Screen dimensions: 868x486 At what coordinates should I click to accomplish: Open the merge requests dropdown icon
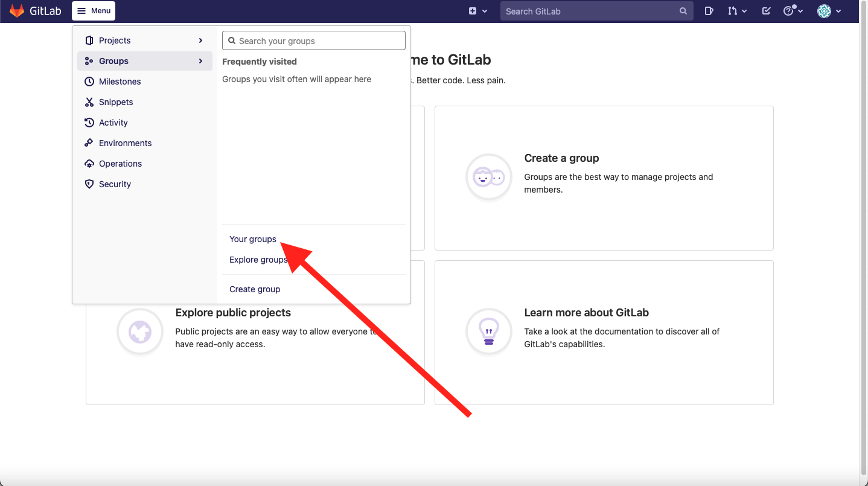[737, 11]
